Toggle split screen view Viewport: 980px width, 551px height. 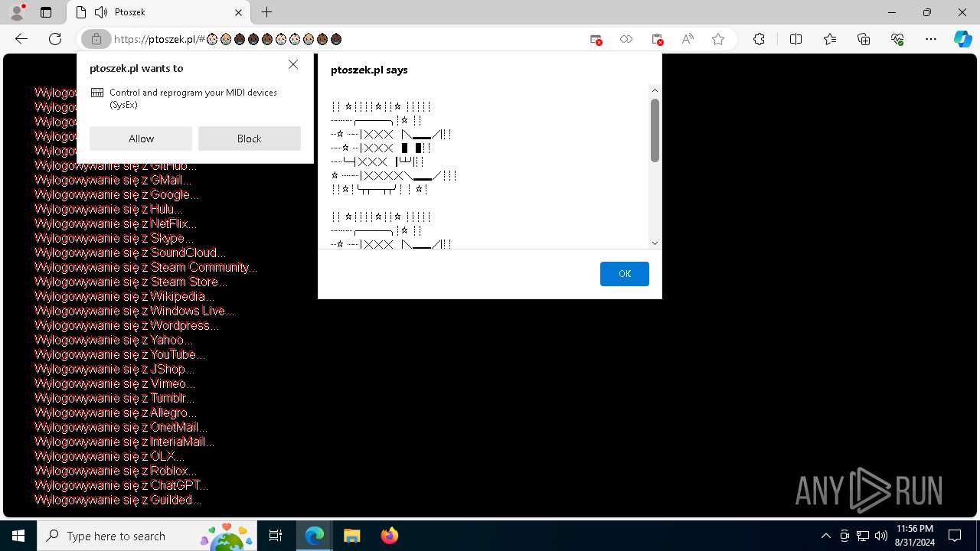(795, 40)
